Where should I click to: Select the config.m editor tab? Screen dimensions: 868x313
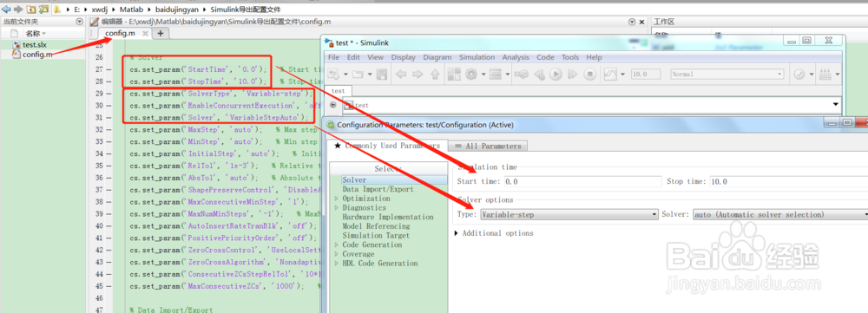tap(120, 34)
